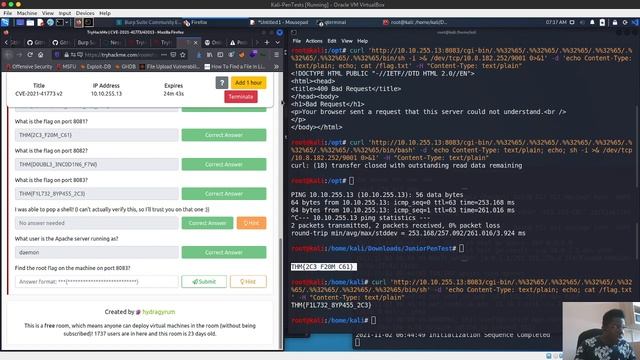640x360 pixels.
Task: Open VirtualBox File menu
Action: click(x=7, y=13)
